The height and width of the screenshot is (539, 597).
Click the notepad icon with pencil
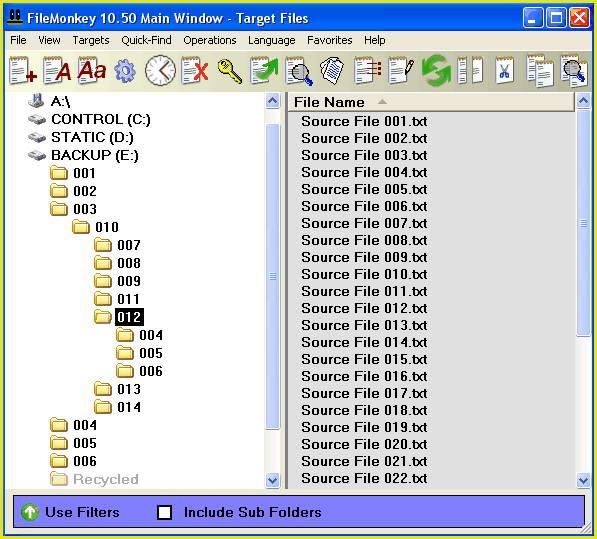[x=401, y=70]
